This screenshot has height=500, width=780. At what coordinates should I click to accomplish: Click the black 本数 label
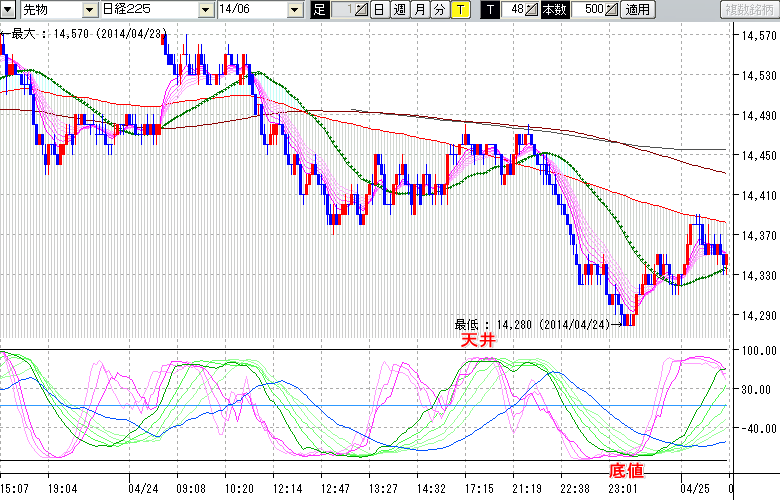[553, 10]
